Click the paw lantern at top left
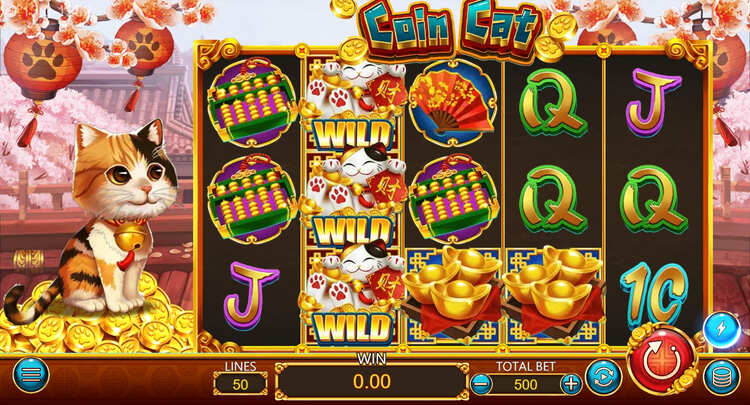The height and width of the screenshot is (405, 750). [42, 61]
